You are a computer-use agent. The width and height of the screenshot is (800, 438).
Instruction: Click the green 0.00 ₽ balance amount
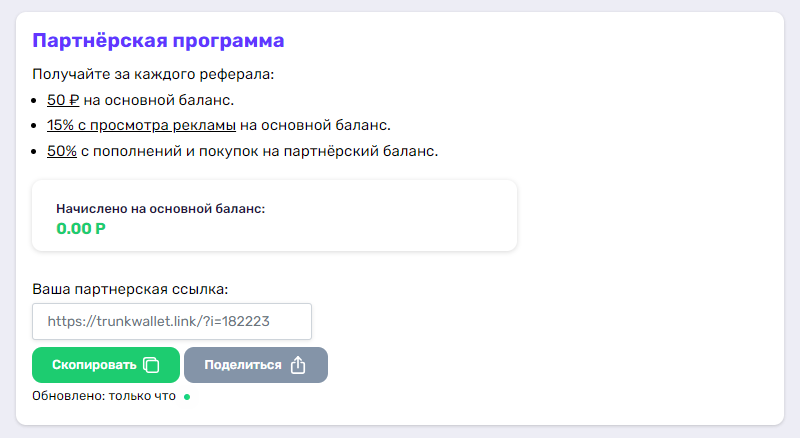click(x=81, y=229)
